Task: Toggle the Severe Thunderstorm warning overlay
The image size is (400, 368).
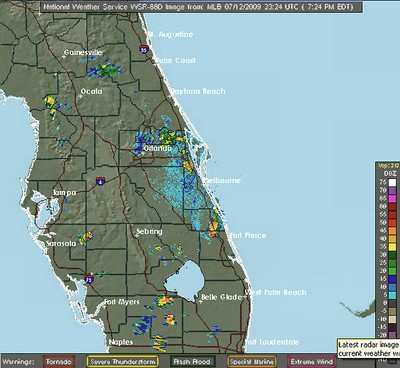Action: click(x=123, y=362)
